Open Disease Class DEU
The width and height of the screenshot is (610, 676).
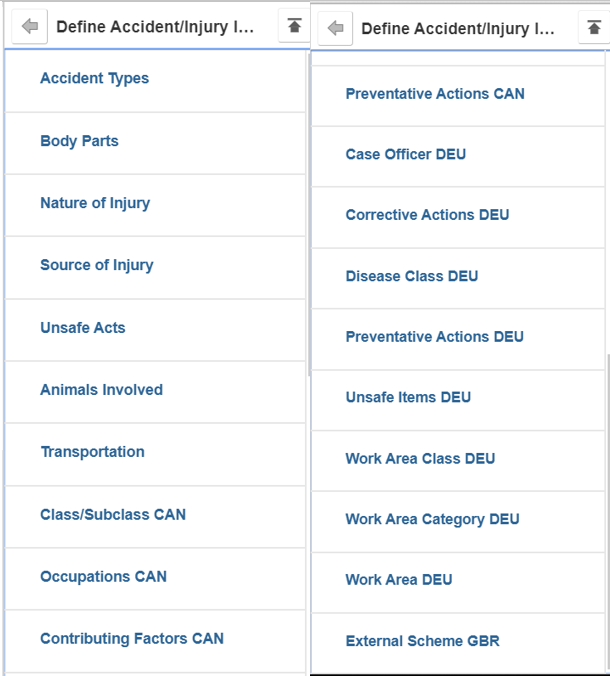[412, 276]
